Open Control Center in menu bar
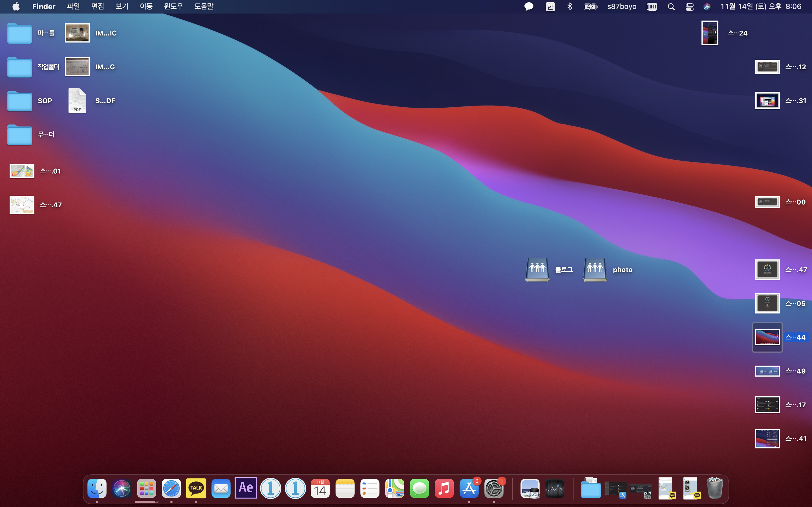 point(689,7)
